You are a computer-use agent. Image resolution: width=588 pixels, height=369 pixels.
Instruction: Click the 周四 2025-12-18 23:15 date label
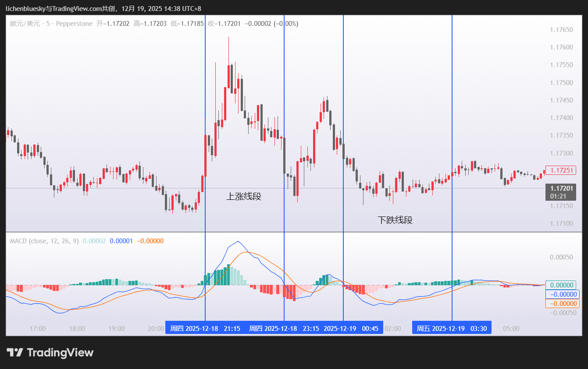(284, 328)
